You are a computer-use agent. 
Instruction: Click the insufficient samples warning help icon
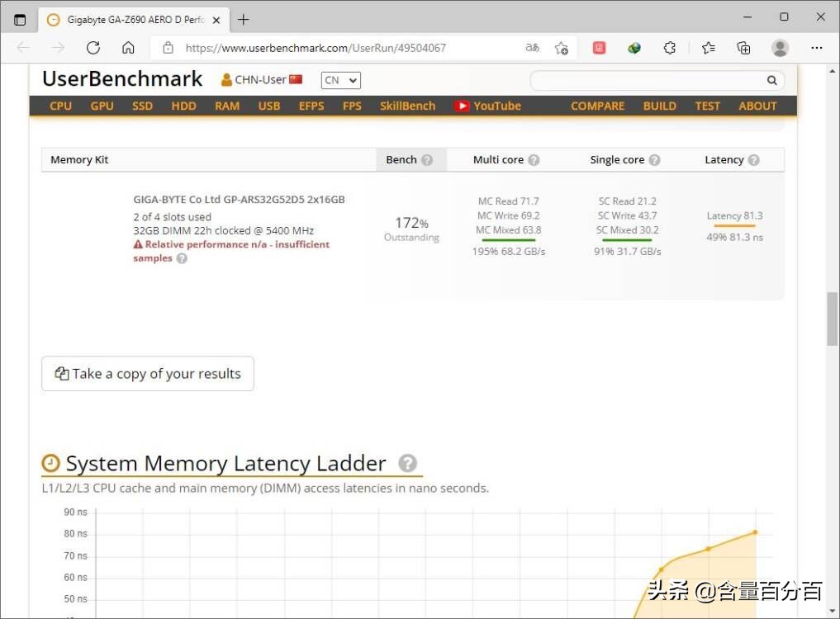click(x=183, y=259)
